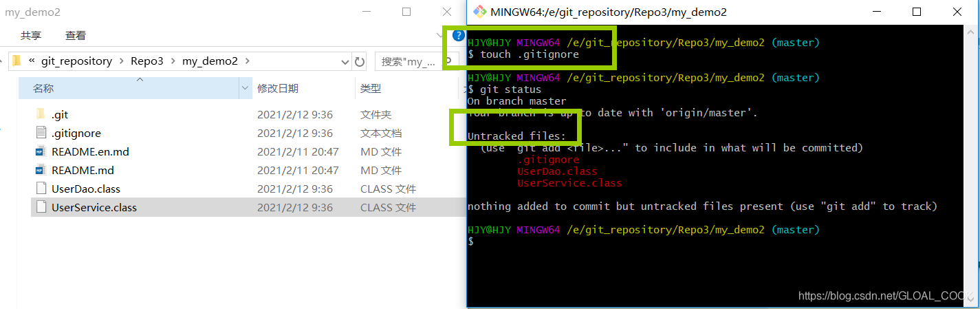
Task: Click 'touch .gitignore' command in terminal
Action: tap(529, 54)
